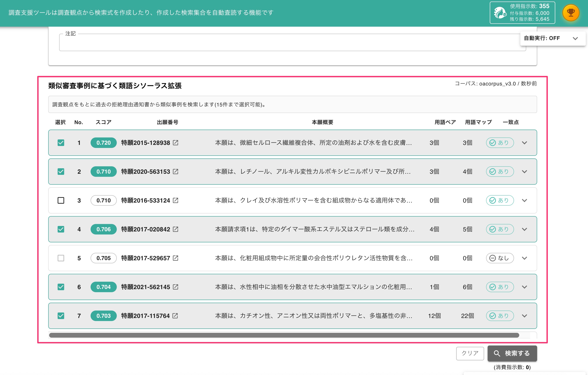
Task: Open external link for 特願2017-020842
Action: point(175,229)
